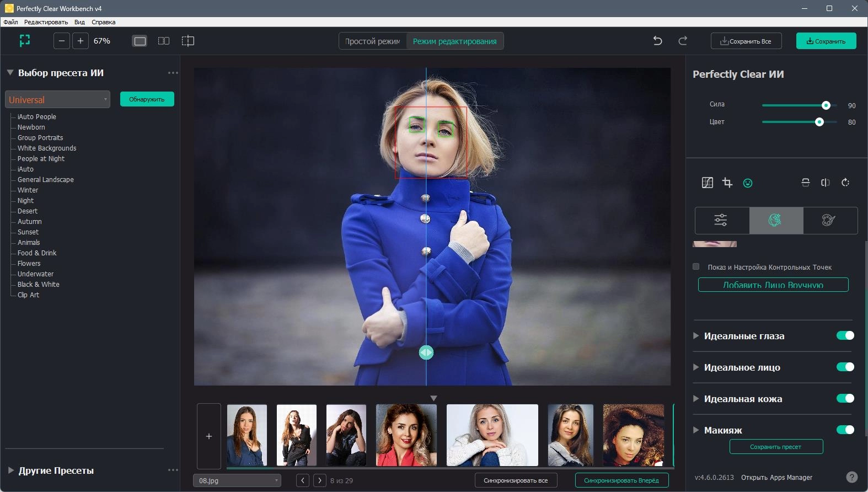This screenshot has height=492, width=868.
Task: Click the green smiley face tool icon
Action: coord(748,183)
